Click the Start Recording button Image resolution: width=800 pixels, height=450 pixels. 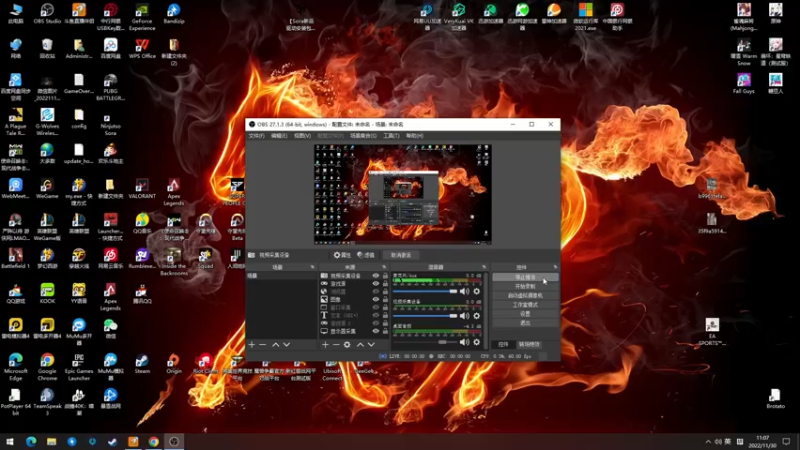pyautogui.click(x=525, y=286)
